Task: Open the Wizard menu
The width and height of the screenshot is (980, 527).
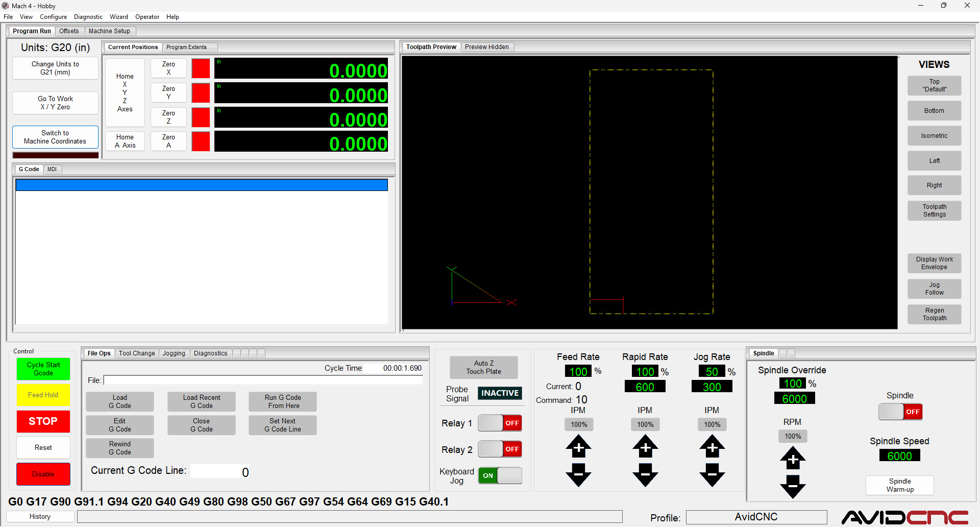Action: [119, 17]
